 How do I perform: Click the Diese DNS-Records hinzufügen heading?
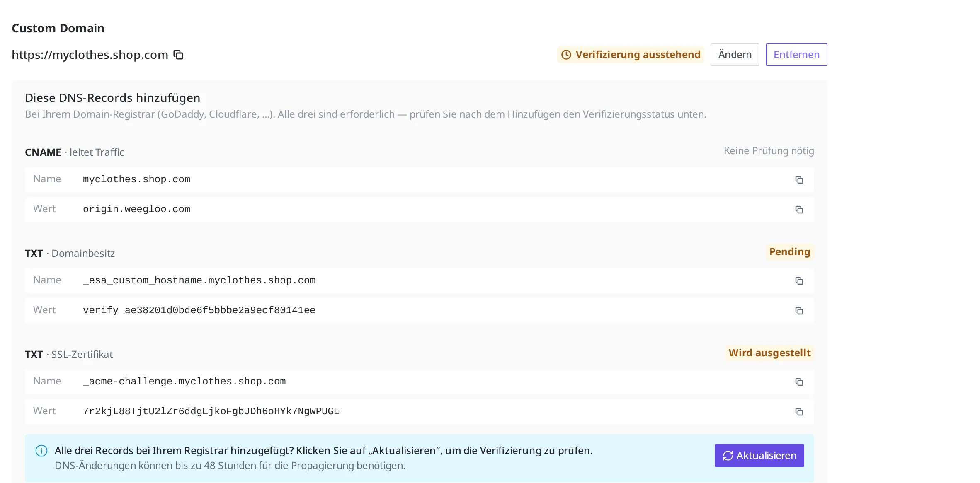(x=112, y=98)
